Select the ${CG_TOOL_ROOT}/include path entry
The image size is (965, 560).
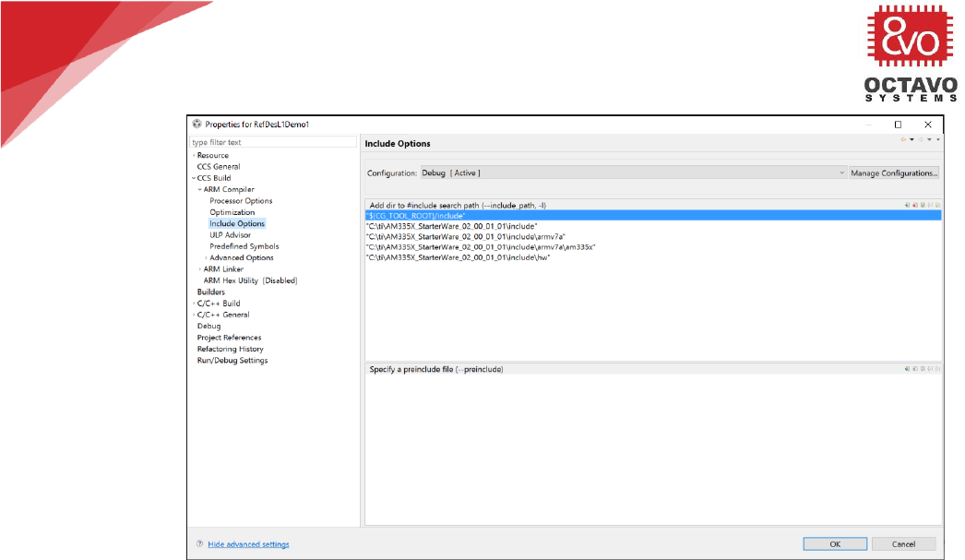653,216
